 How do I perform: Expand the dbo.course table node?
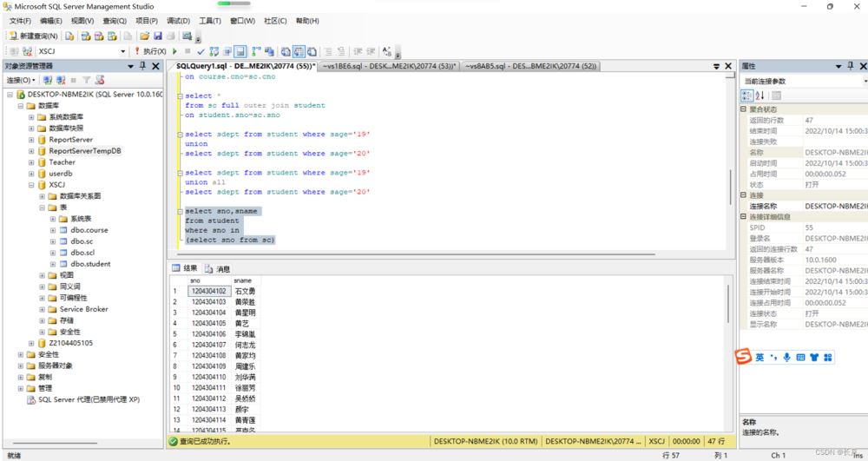52,230
